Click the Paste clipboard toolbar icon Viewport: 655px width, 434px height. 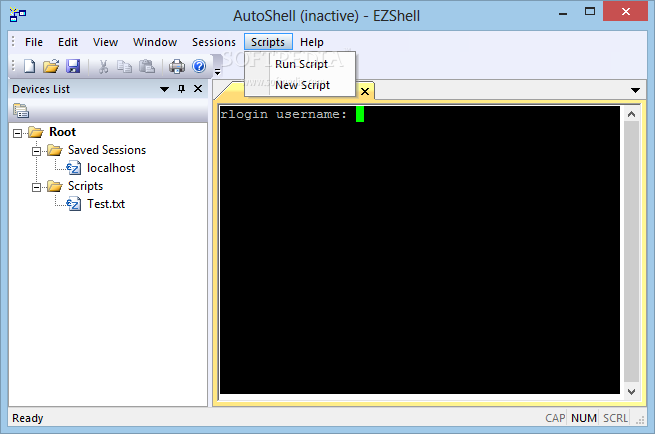coord(147,66)
